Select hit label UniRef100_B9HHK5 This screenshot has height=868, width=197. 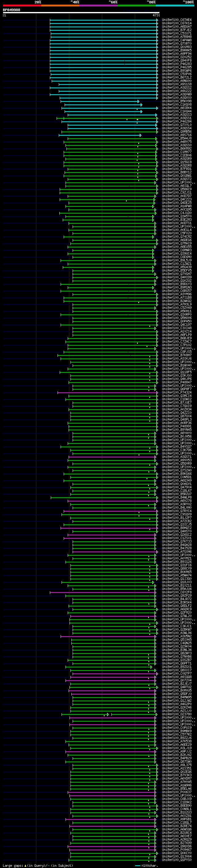[177, 50]
